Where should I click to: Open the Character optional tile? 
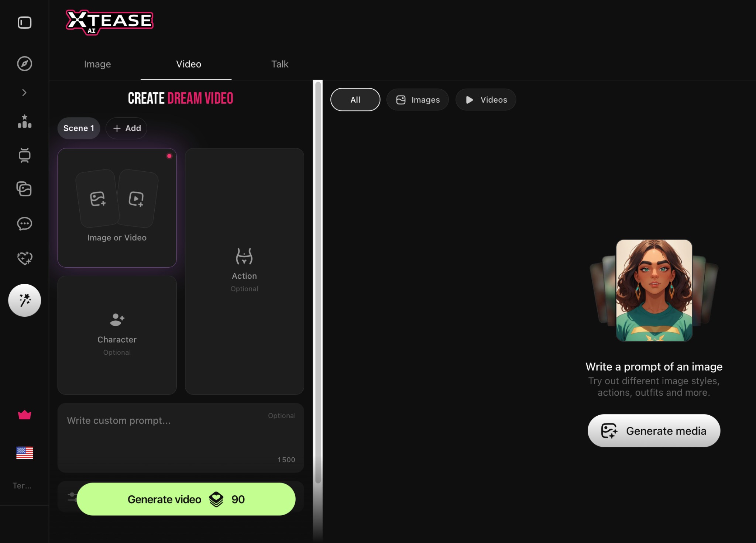[x=117, y=335]
